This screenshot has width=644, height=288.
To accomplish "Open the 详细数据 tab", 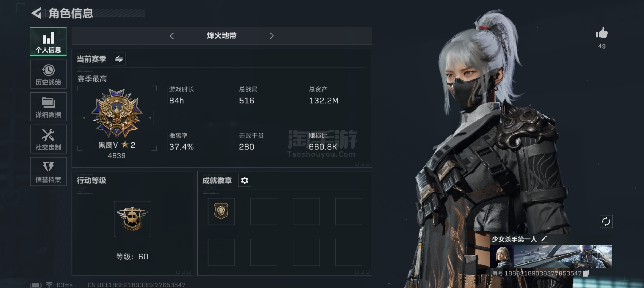I will (48, 107).
